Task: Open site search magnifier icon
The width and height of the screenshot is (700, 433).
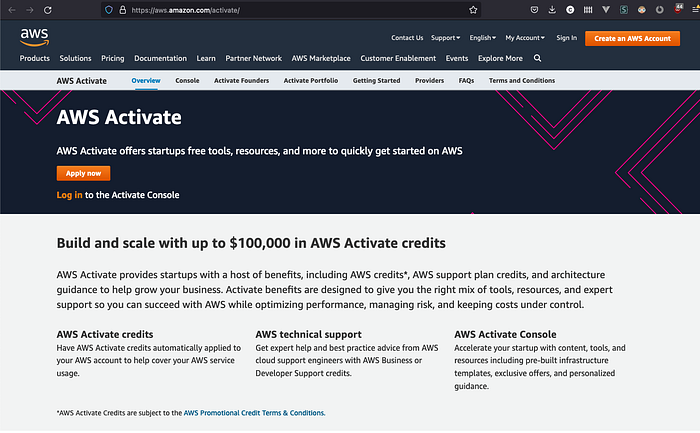Action: 538,58
